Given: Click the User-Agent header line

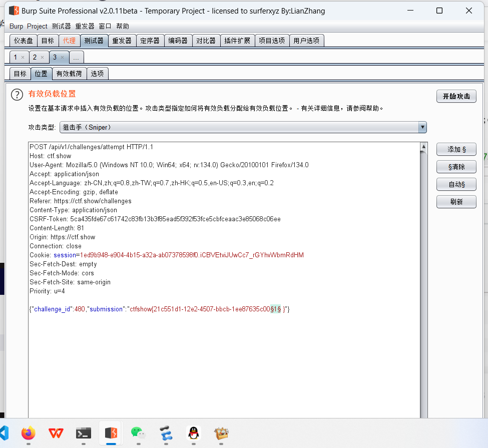Looking at the screenshot, I should click(x=169, y=165).
